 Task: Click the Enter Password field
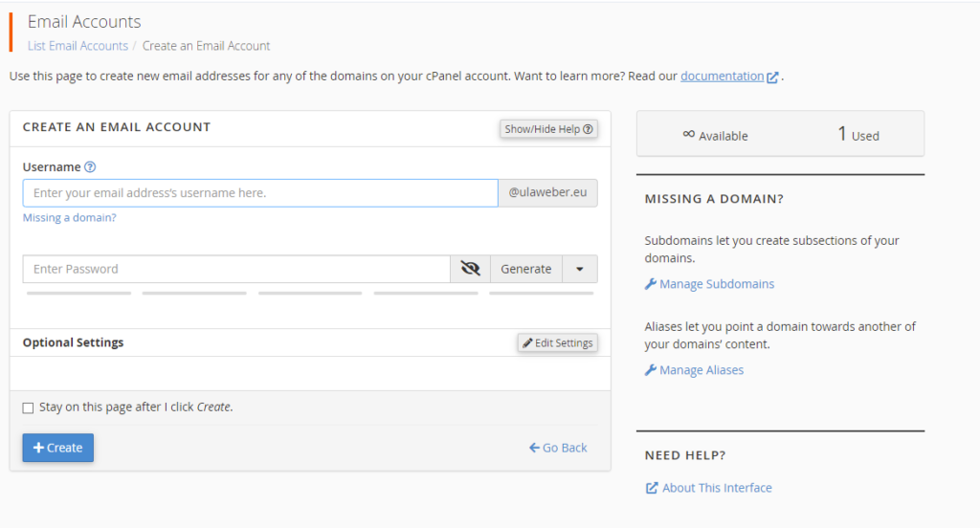tap(237, 269)
